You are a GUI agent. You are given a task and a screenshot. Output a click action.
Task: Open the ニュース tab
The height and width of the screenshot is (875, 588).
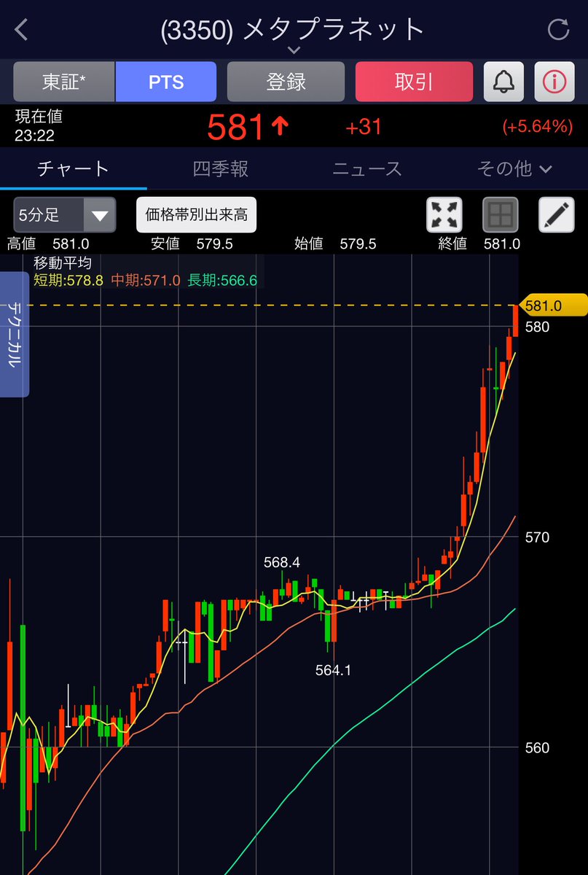click(x=367, y=169)
